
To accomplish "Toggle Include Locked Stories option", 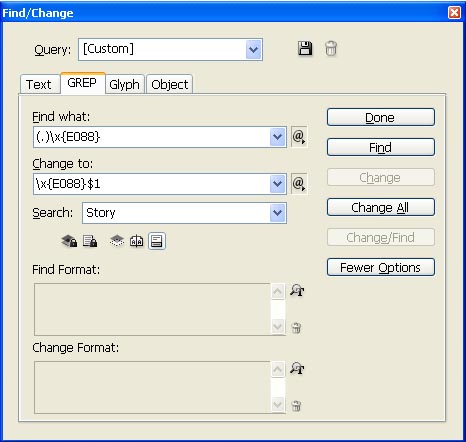I will 90,241.
